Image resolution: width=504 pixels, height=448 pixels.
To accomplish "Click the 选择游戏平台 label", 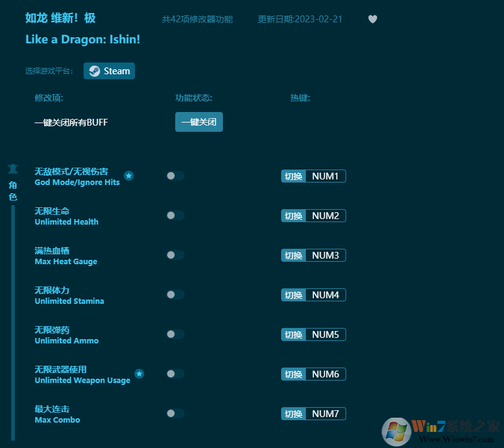I will (x=49, y=71).
